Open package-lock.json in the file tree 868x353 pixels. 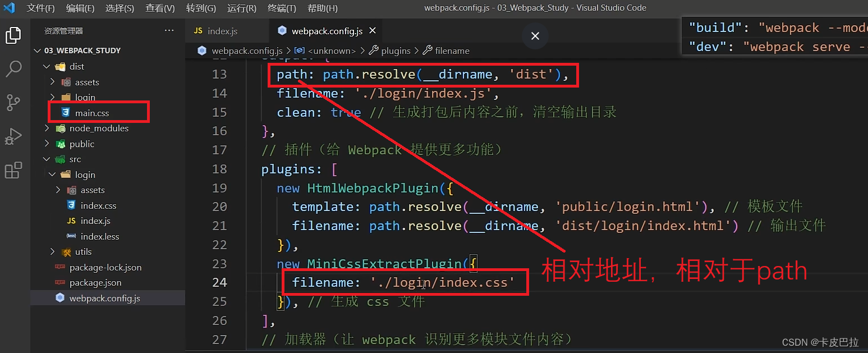click(x=105, y=267)
